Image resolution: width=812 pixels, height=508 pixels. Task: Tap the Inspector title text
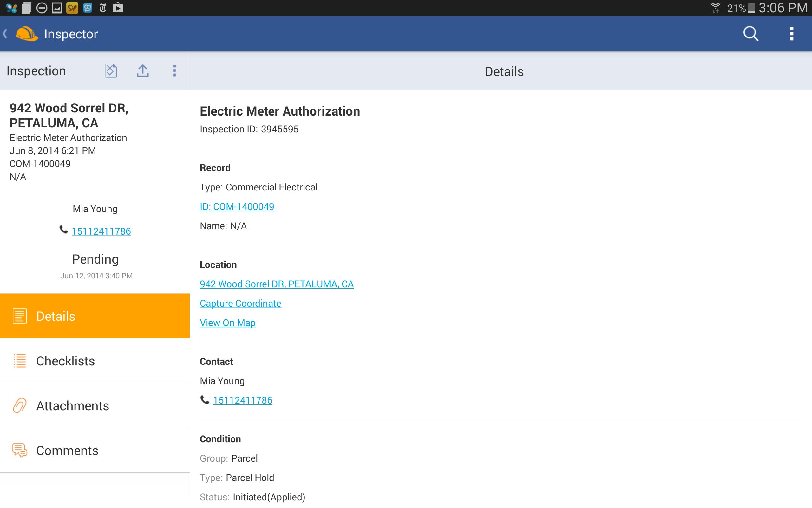71,34
